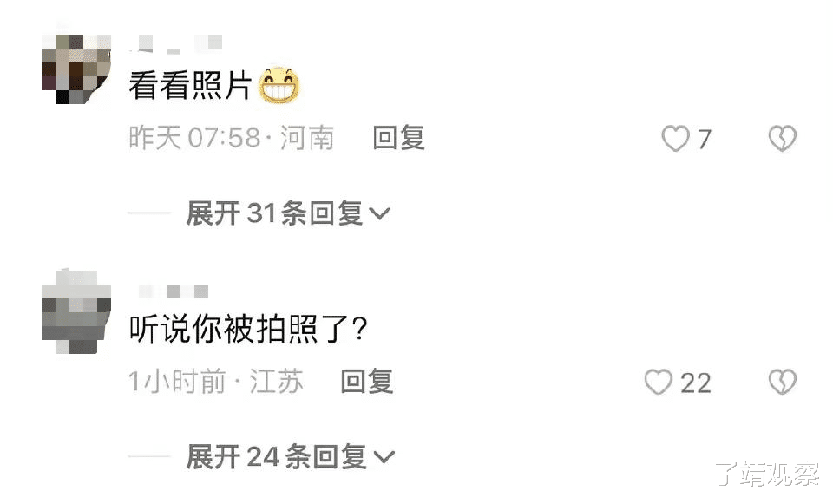Dislike the 看看照片 comment via broken heart
Image resolution: width=833 pixels, height=504 pixels.
point(783,139)
